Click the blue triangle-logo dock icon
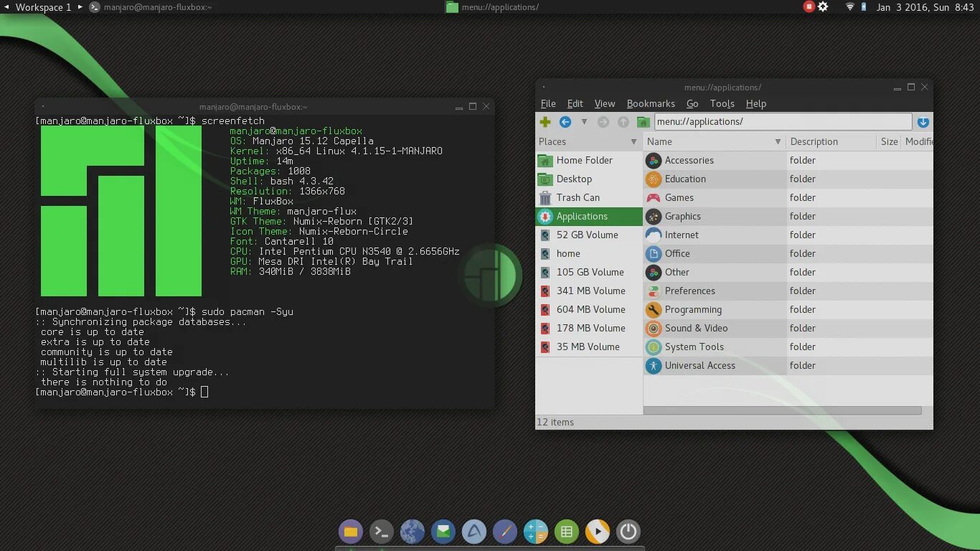The width and height of the screenshot is (980, 551). (x=474, y=532)
